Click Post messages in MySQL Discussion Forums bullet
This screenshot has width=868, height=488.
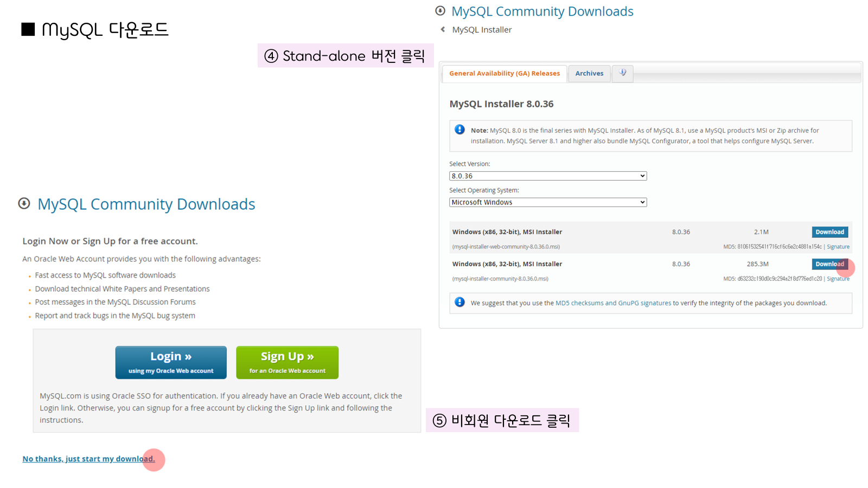(x=115, y=302)
